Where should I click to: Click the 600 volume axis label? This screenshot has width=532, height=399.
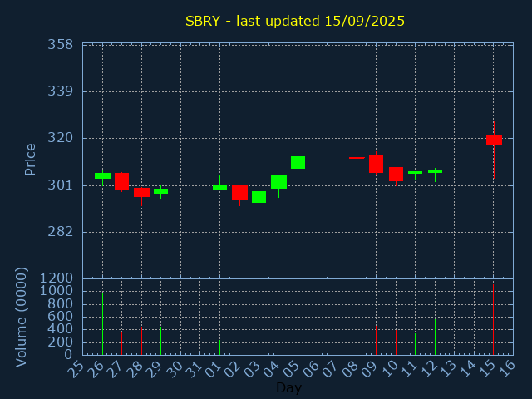[61, 317]
